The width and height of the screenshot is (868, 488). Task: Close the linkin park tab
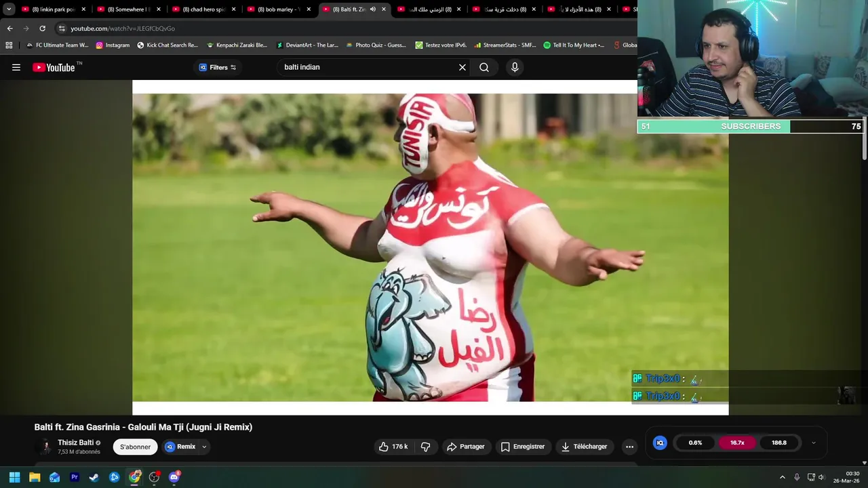[x=83, y=9]
